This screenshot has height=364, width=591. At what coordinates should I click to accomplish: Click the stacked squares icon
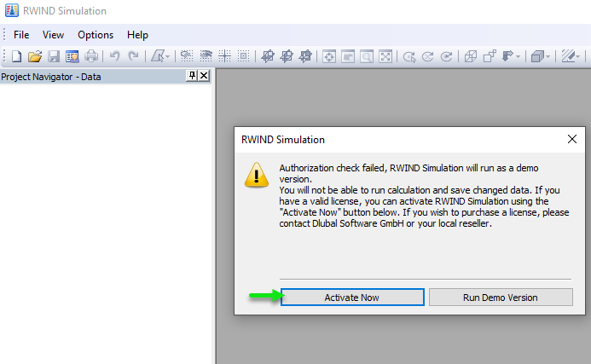tap(490, 56)
